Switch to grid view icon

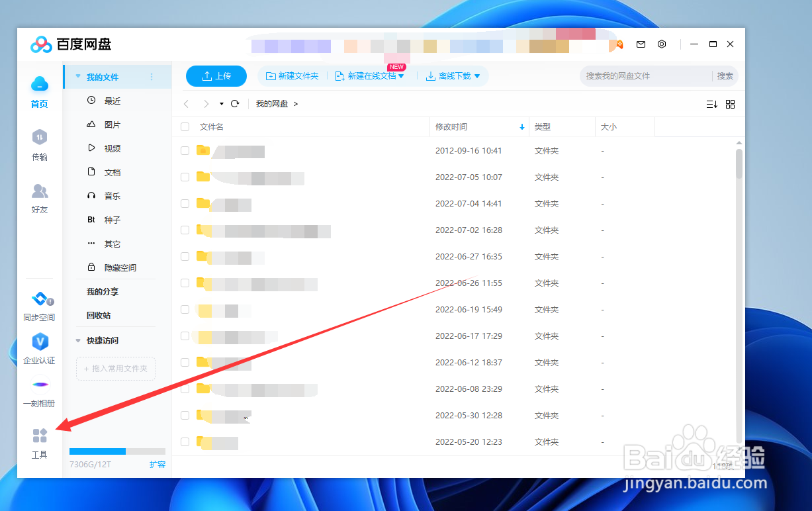coord(731,104)
